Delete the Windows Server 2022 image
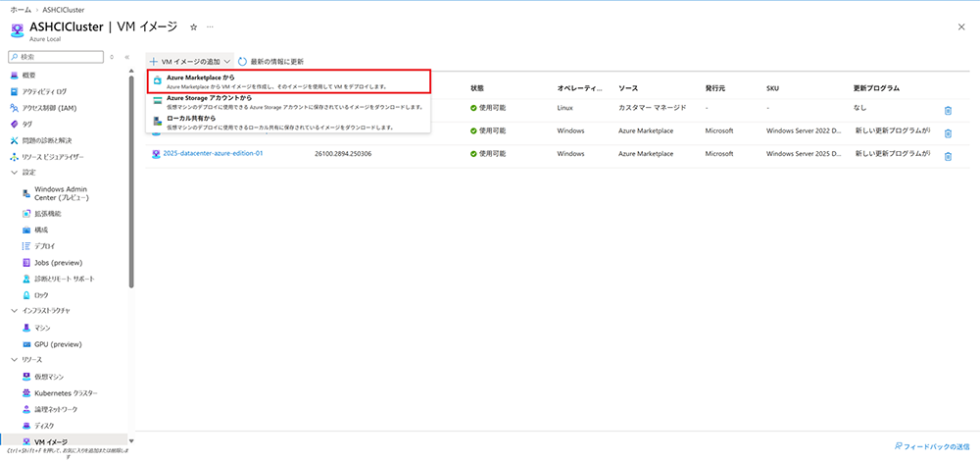 click(x=948, y=133)
